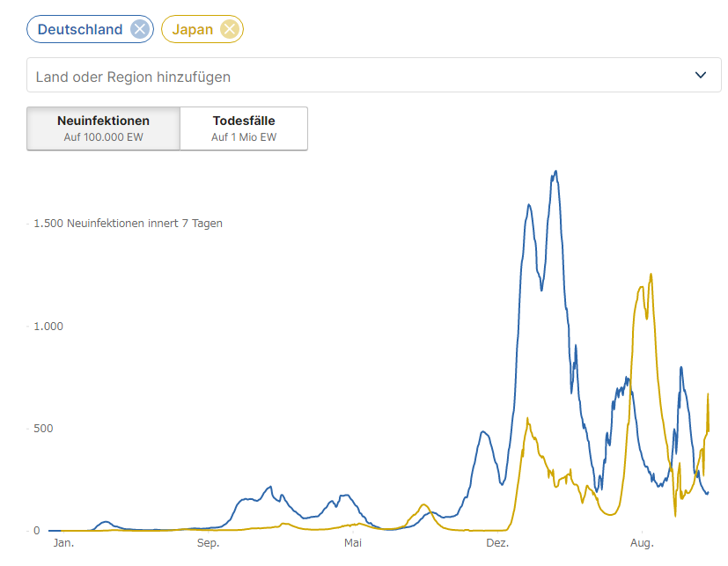This screenshot has height=566, width=728.
Task: Click the right end of the blue Deutschland line
Action: tap(708, 492)
